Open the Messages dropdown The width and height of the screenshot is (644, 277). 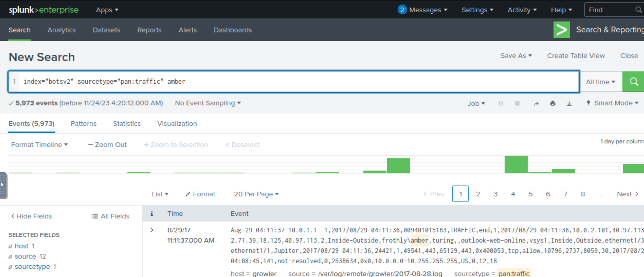click(428, 10)
